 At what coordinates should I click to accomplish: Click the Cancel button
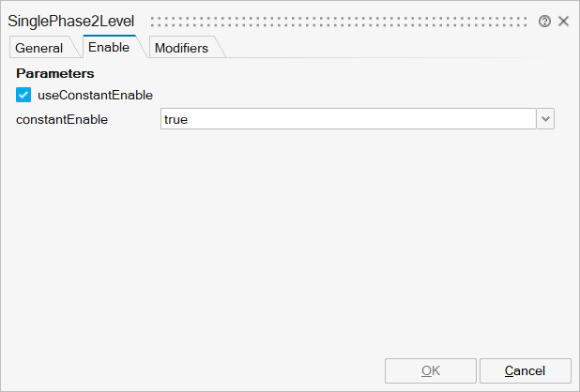tap(525, 370)
